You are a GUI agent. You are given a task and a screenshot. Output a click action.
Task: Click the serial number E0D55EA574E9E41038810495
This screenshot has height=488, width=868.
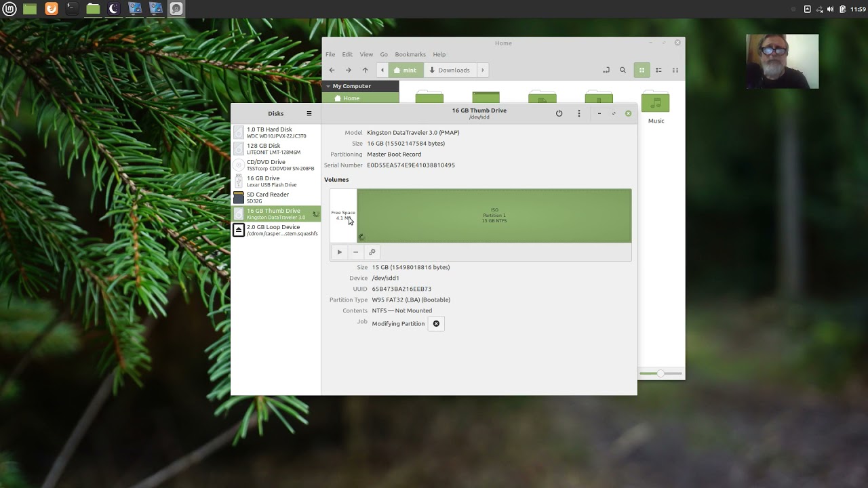pyautogui.click(x=411, y=165)
